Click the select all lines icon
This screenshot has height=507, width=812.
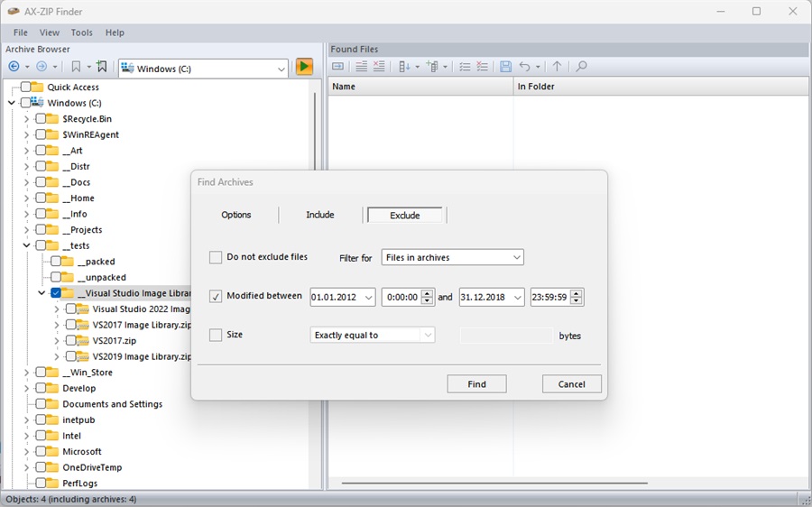coord(362,66)
